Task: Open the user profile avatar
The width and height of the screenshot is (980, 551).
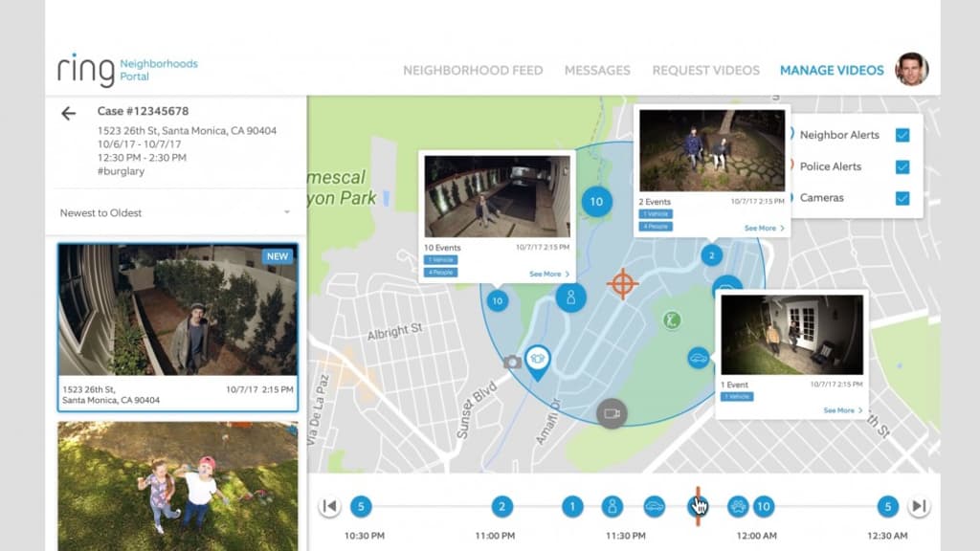Action: tap(911, 69)
